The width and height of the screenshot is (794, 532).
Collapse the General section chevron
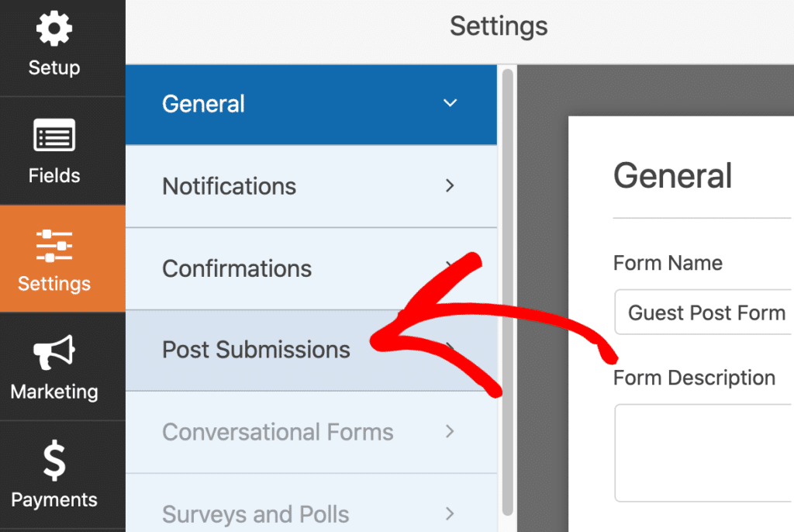[x=451, y=103]
